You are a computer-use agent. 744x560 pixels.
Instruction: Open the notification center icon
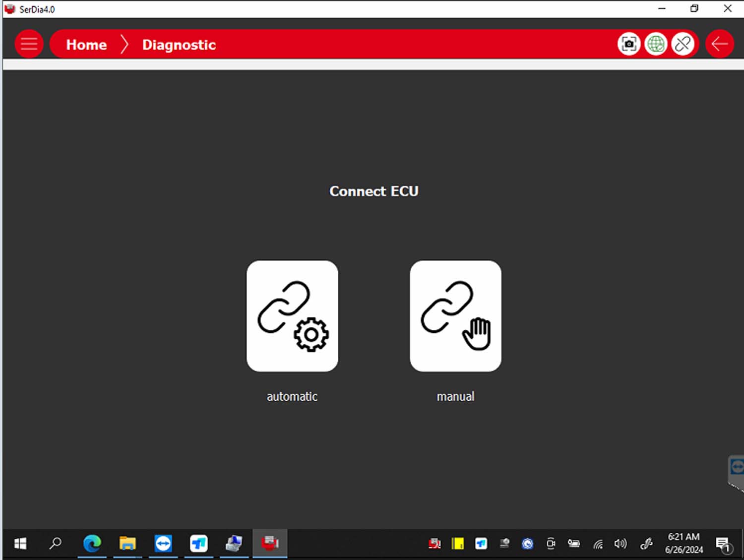pos(723,544)
